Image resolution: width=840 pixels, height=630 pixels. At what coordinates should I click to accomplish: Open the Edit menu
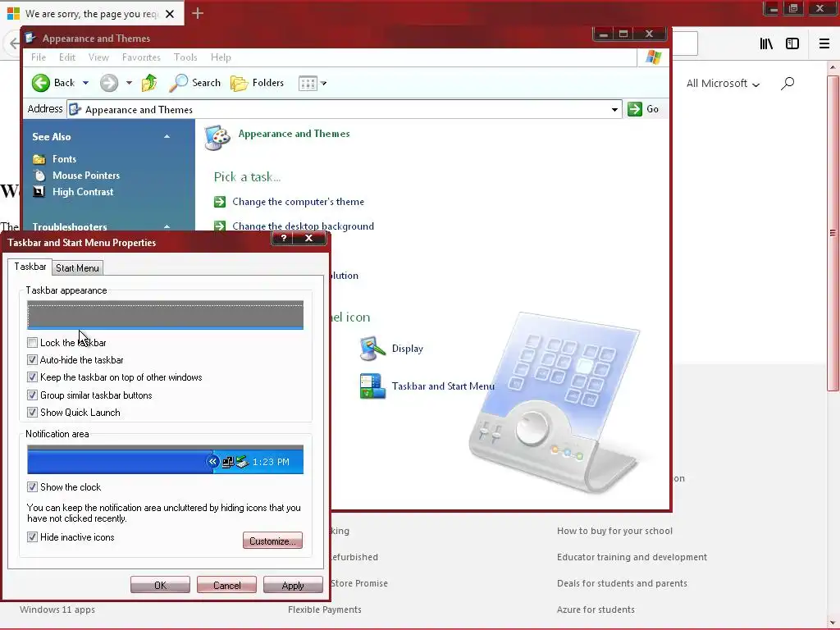pyautogui.click(x=67, y=57)
